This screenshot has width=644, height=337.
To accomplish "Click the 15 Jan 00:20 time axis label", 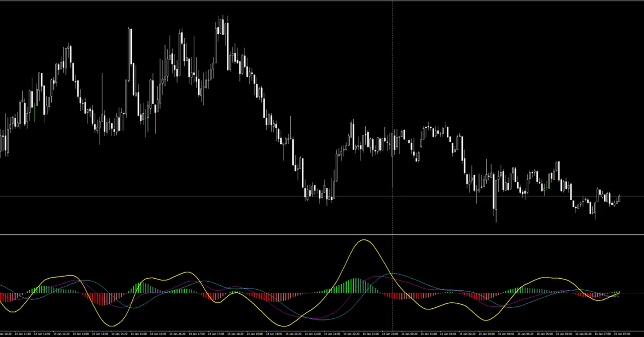I will point(410,333).
